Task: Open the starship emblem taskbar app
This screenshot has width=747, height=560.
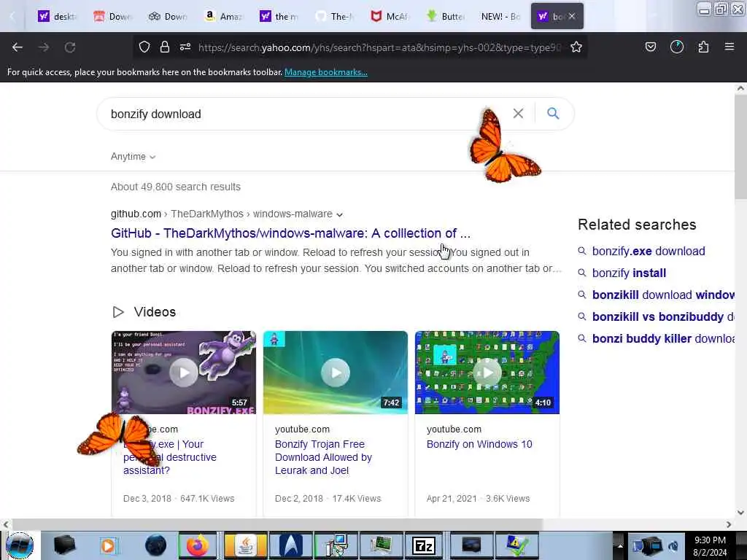Action: [290, 545]
